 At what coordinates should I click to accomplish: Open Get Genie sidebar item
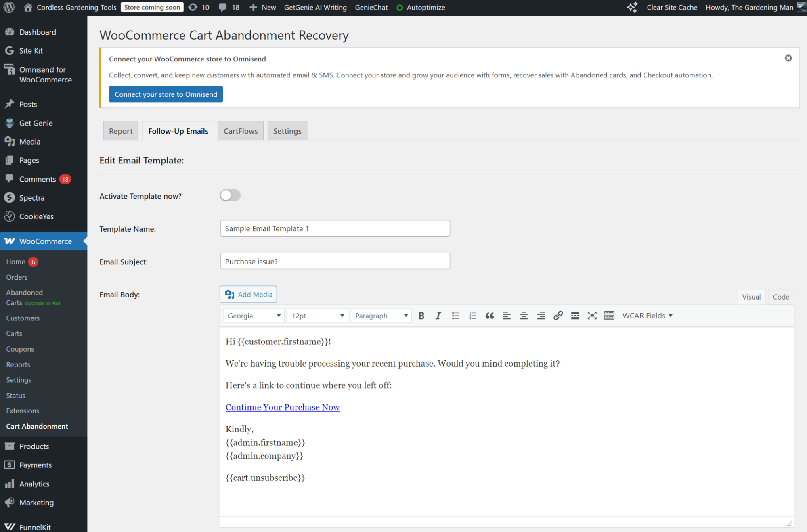point(36,123)
